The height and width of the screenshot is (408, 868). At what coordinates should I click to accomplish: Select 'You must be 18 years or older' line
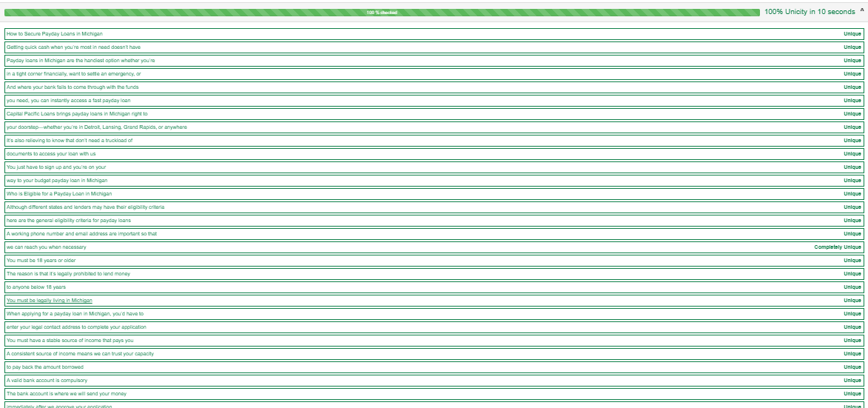pyautogui.click(x=434, y=260)
